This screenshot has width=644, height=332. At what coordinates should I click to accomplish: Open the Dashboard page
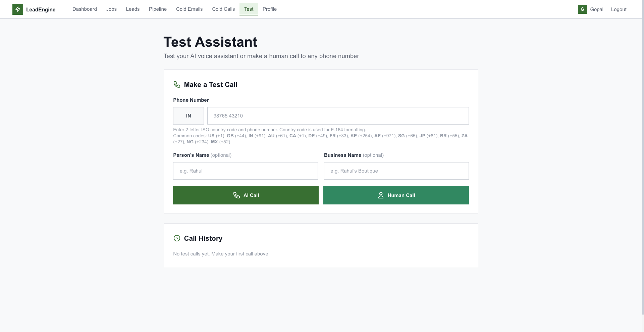[84, 9]
